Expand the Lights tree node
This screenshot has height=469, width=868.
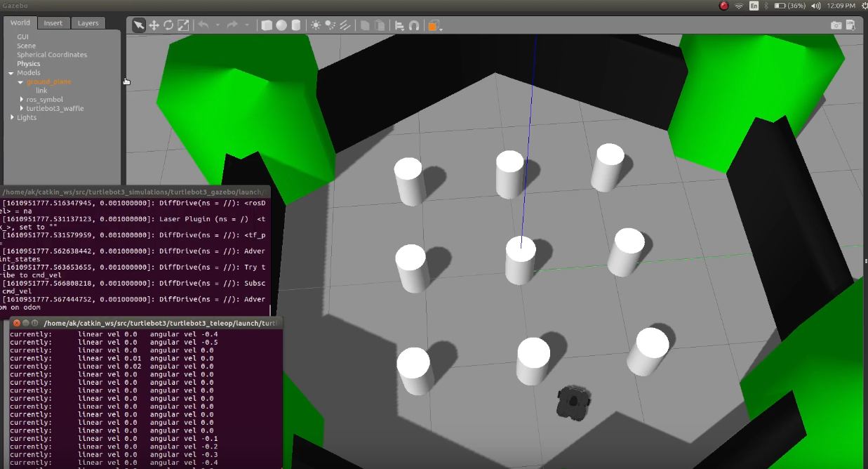pos(12,117)
